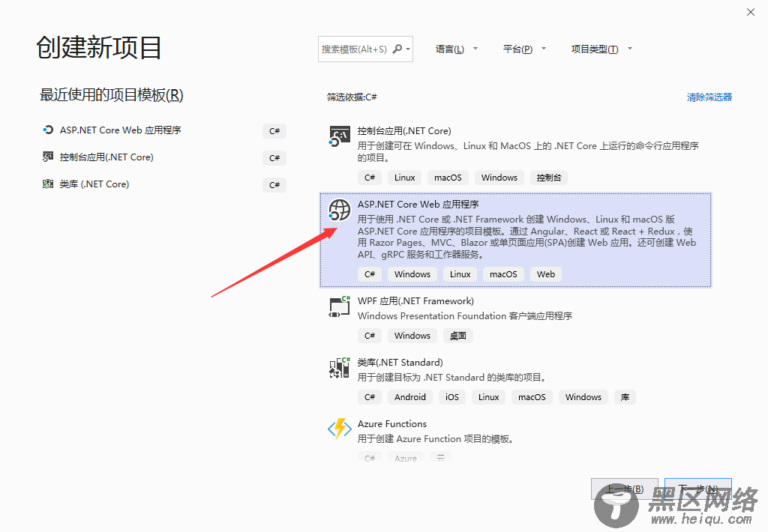
Task: Select recent template 类库 (.NET Core)
Action: point(94,184)
